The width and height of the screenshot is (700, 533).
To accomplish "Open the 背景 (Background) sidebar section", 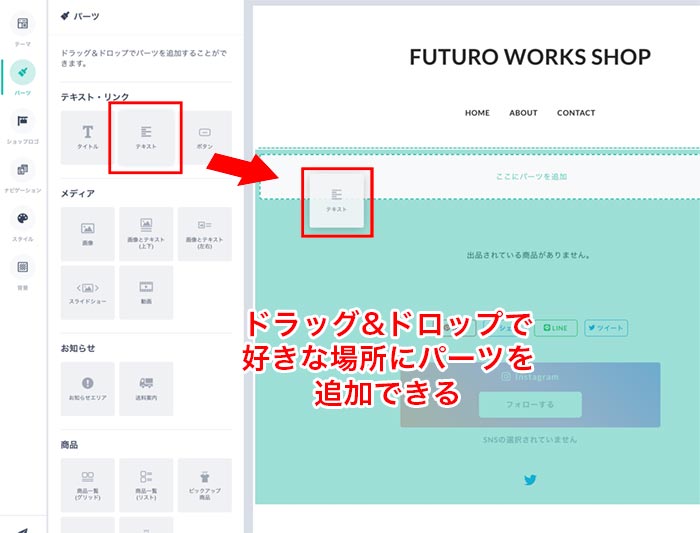I will click(23, 270).
